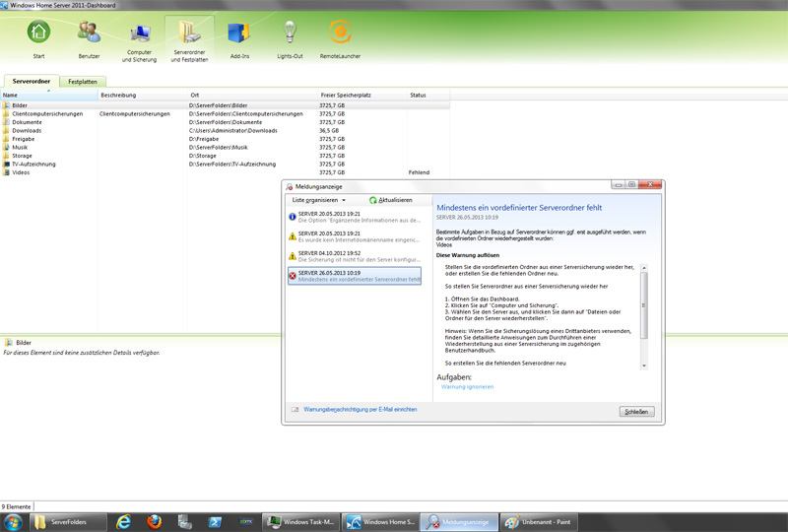This screenshot has width=788, height=532.
Task: Select Serverordner und Festplatten section
Action: tap(189, 40)
